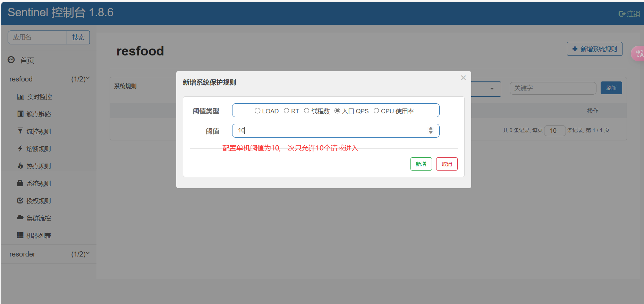Click the pink translate floating icon
The height and width of the screenshot is (304, 644).
[638, 54]
